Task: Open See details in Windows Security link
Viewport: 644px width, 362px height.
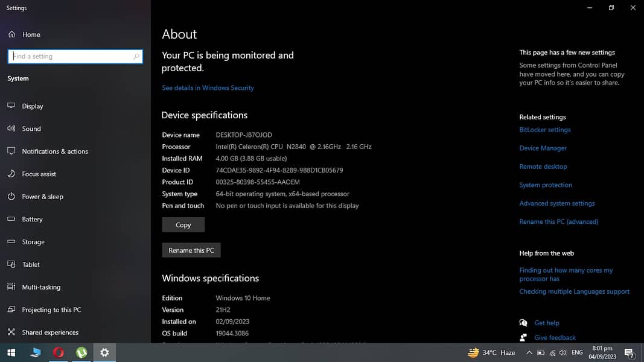Action: (208, 88)
